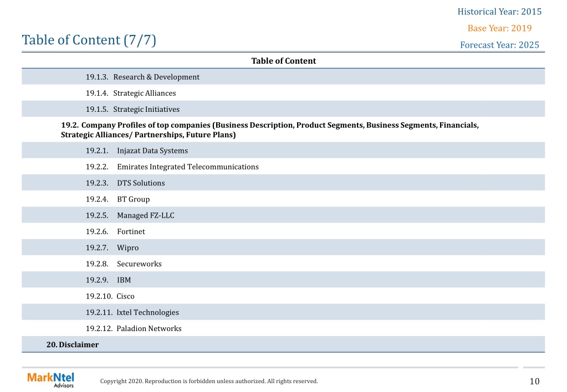
Task: Click the "Historical Year: 2015" label
Action: pyautogui.click(x=499, y=12)
